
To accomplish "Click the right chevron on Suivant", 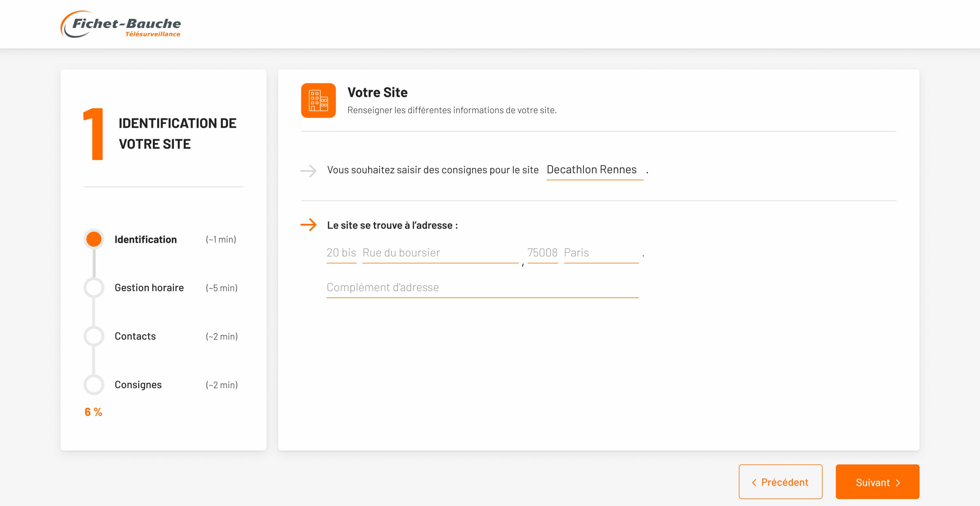I will [898, 483].
